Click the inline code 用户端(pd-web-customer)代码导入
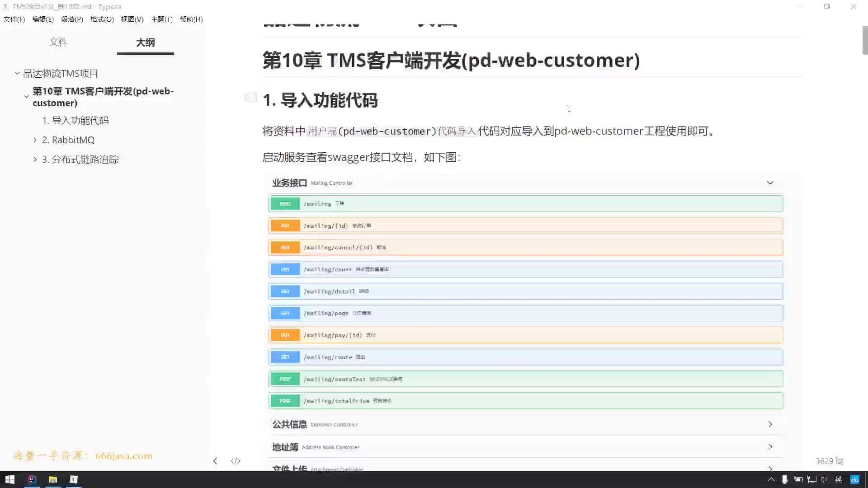Image resolution: width=868 pixels, height=488 pixels. tap(392, 131)
